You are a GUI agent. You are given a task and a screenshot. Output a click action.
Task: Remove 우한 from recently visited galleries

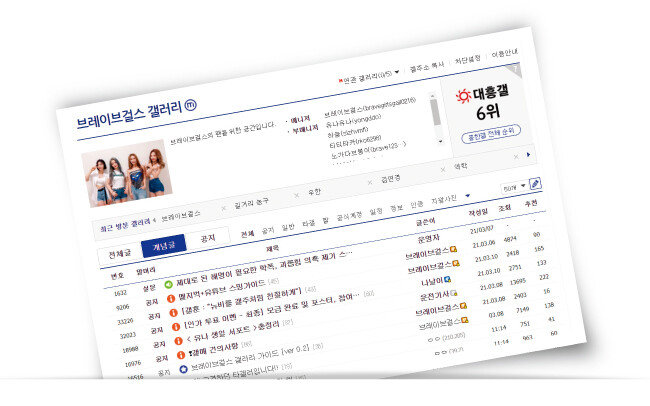click(370, 182)
